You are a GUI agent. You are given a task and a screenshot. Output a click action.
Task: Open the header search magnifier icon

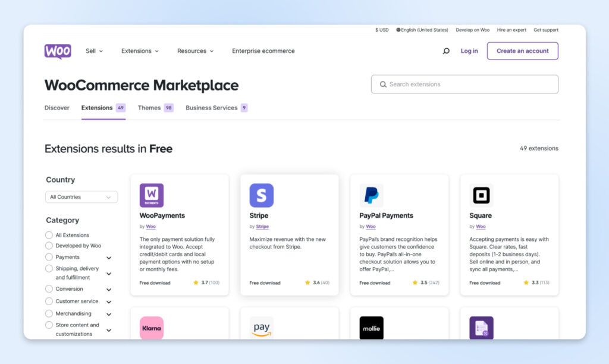click(446, 51)
